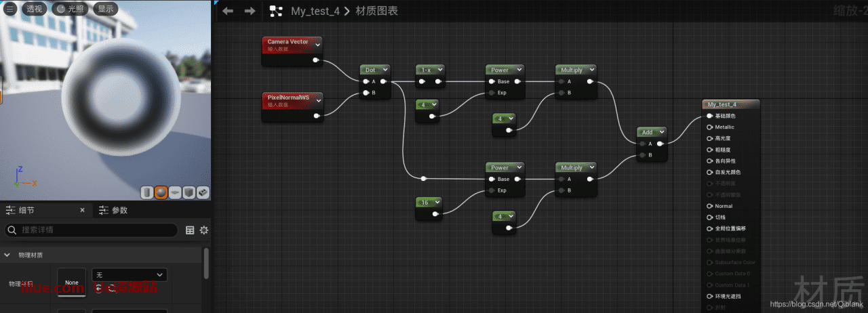Viewport: 868px width, 313px height.
Task: Select the cylinder preview mesh shape
Action: click(x=147, y=193)
